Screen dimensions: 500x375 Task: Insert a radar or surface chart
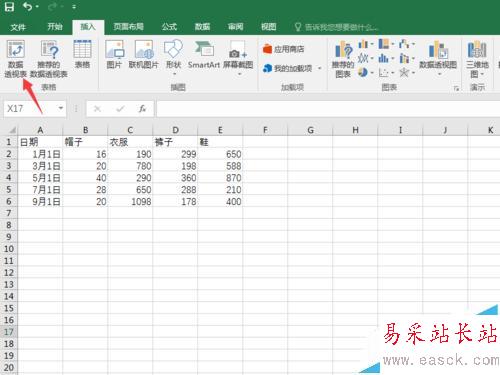click(404, 72)
